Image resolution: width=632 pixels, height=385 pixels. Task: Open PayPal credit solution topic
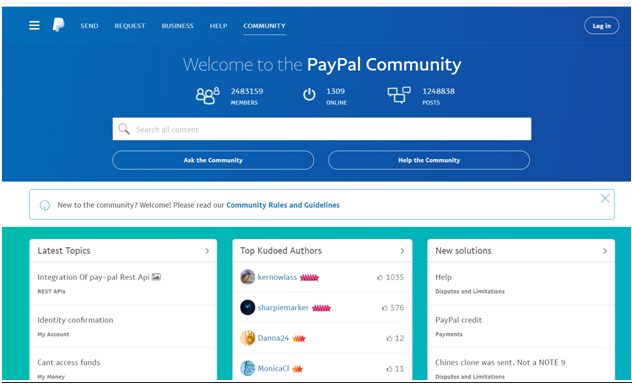point(458,320)
